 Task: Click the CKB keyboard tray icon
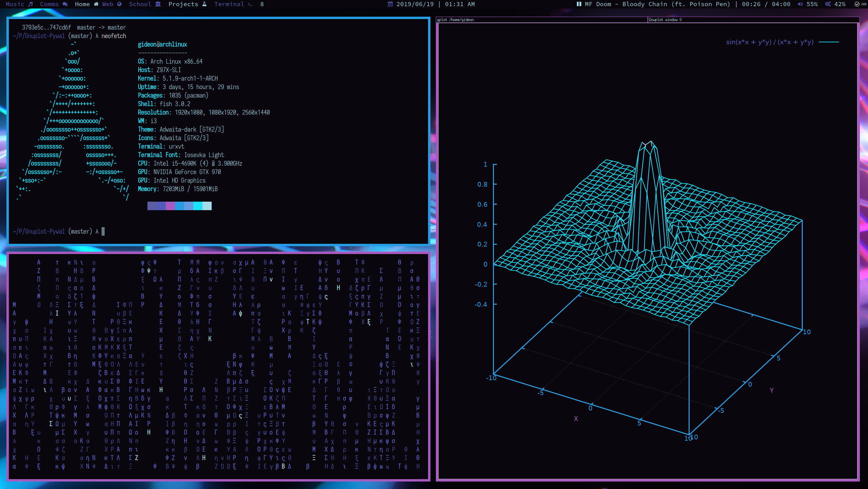click(864, 4)
